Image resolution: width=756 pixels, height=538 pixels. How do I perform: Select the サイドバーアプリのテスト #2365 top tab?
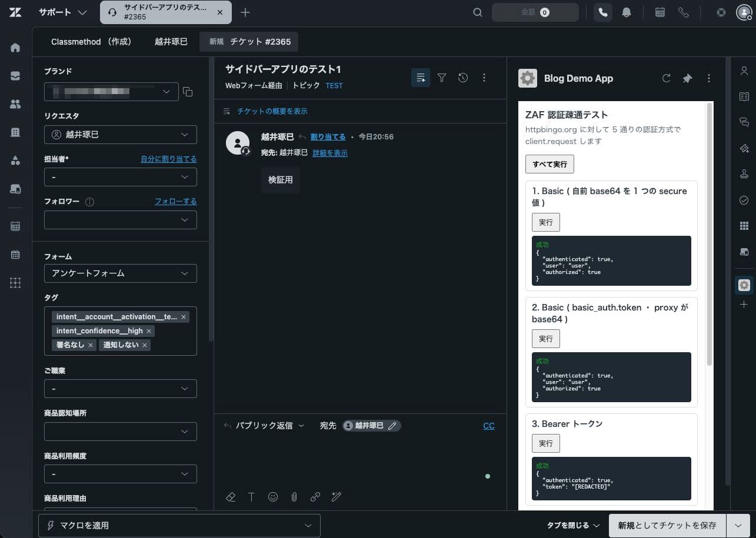point(166,12)
